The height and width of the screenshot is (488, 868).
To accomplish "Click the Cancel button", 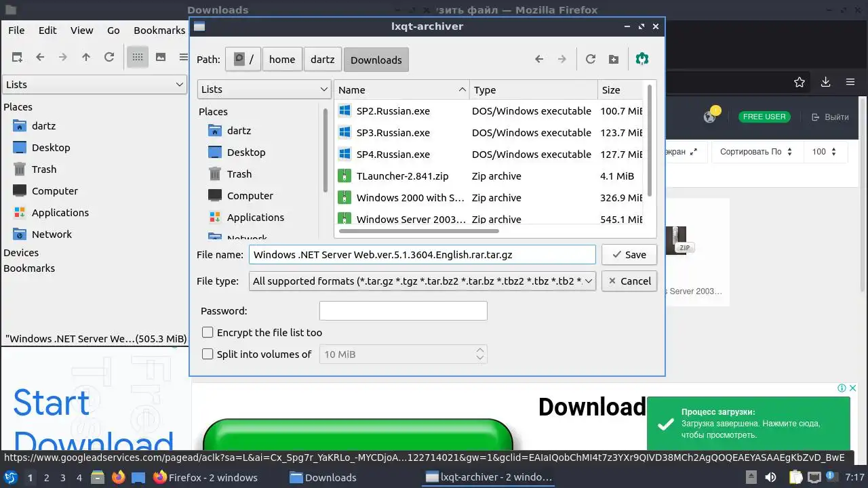I will 629,281.
